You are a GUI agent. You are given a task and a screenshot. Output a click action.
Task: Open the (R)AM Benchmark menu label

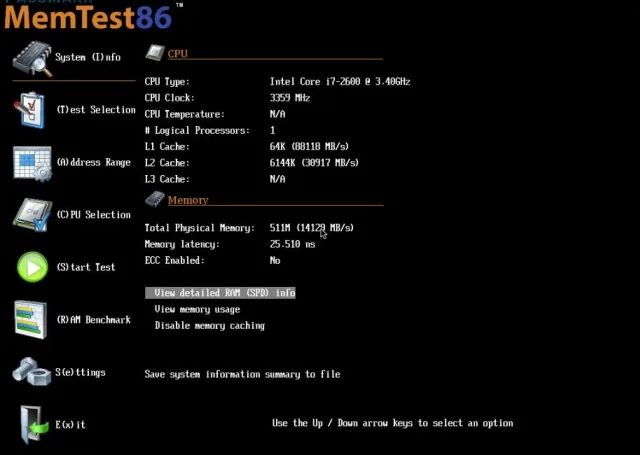93,320
